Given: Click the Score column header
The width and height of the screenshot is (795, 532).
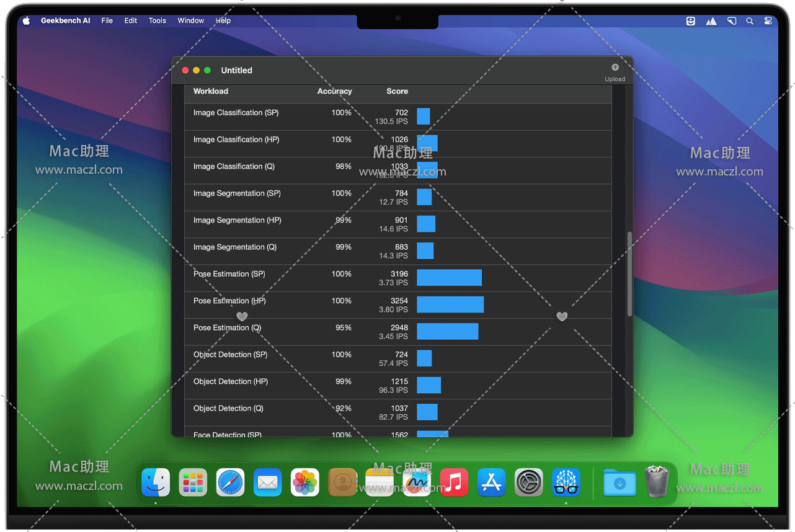Looking at the screenshot, I should pyautogui.click(x=397, y=91).
